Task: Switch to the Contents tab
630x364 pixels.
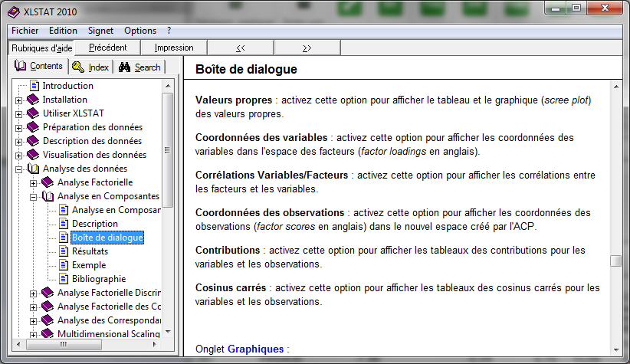Action: tap(39, 66)
